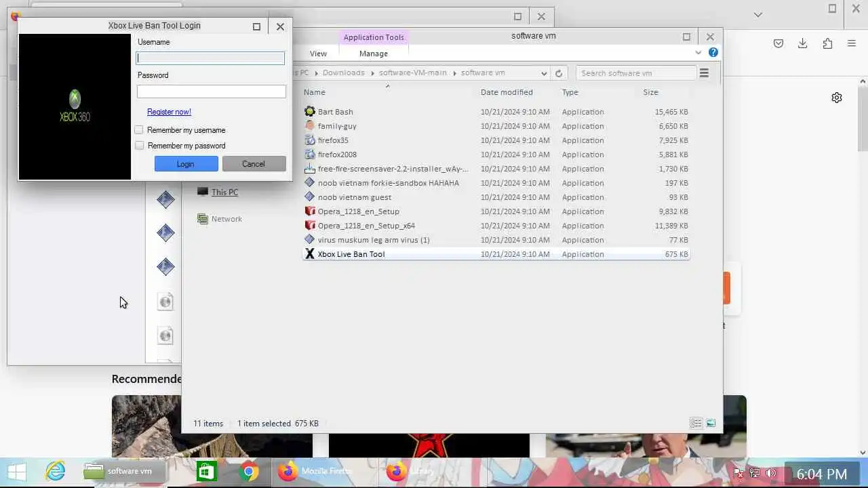Select virus muskum leg arm virus icon
Screen dimensions: 868x488
pos(310,240)
